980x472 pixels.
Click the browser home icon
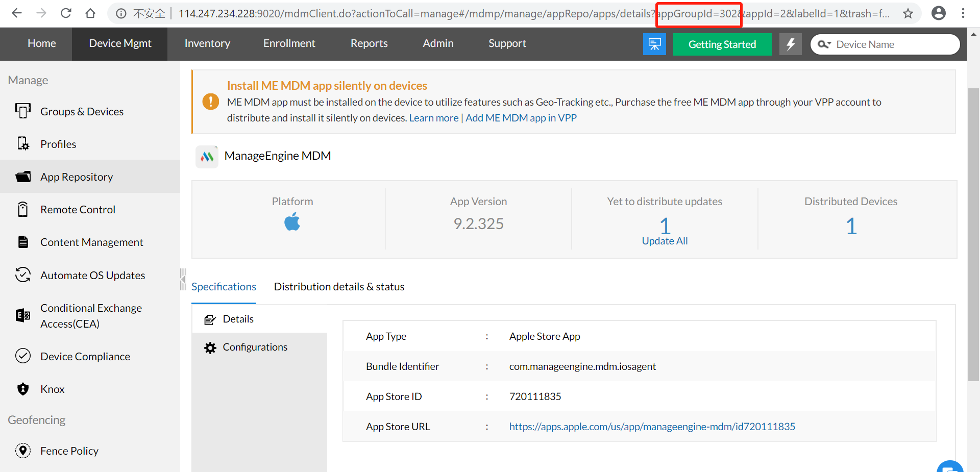click(x=90, y=13)
